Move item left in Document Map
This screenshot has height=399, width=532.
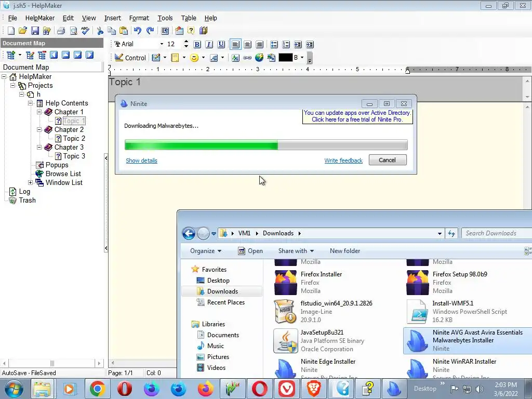coord(54,55)
